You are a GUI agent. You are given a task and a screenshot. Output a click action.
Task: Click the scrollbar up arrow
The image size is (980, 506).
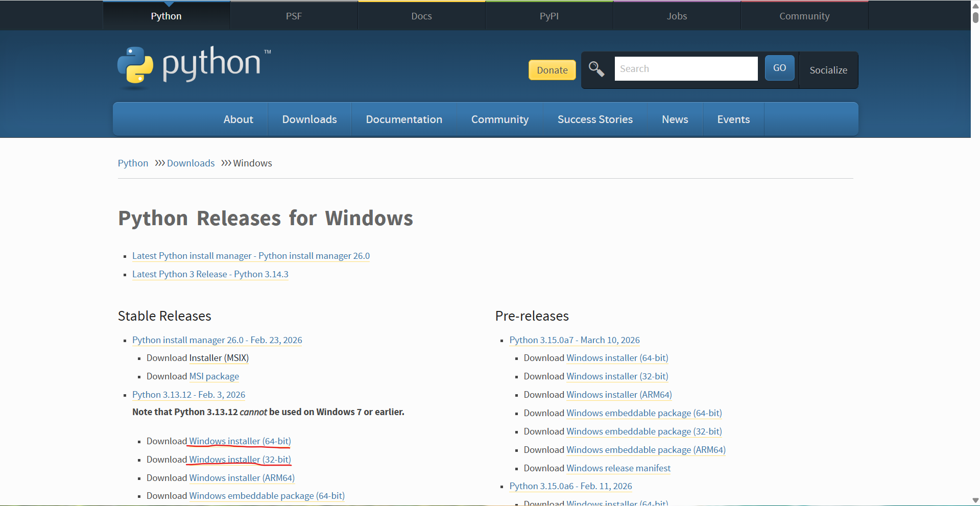pos(975,6)
